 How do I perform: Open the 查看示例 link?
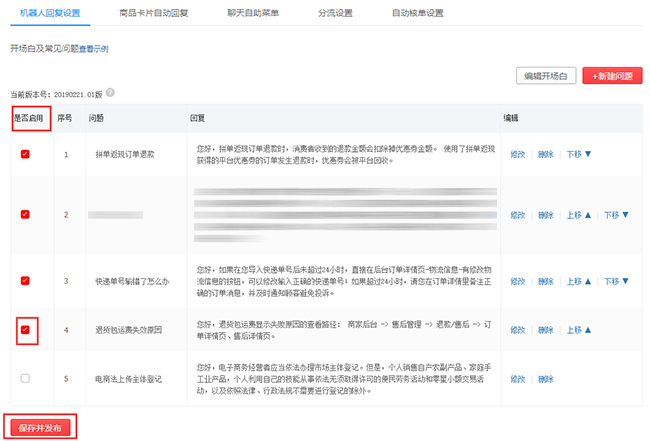[93, 48]
